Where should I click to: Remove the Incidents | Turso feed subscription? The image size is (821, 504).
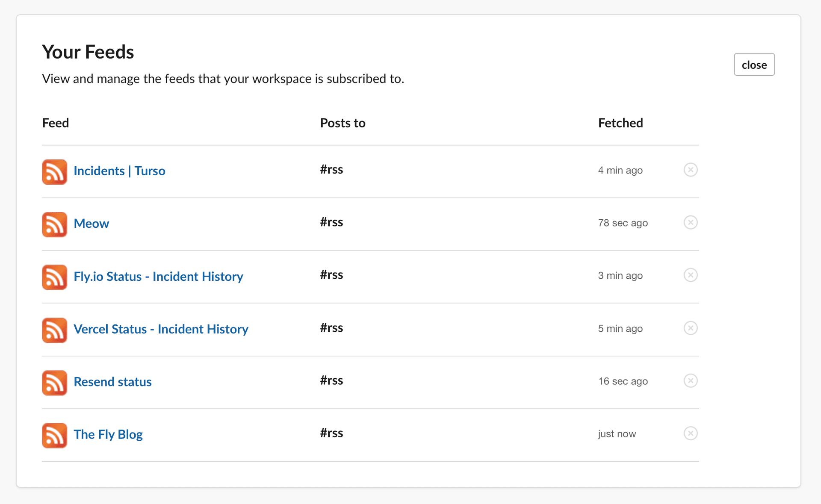click(x=691, y=170)
